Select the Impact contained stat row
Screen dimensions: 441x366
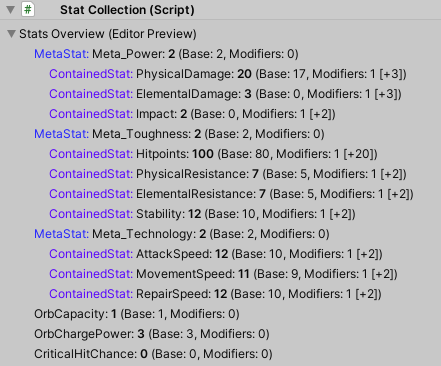click(192, 114)
